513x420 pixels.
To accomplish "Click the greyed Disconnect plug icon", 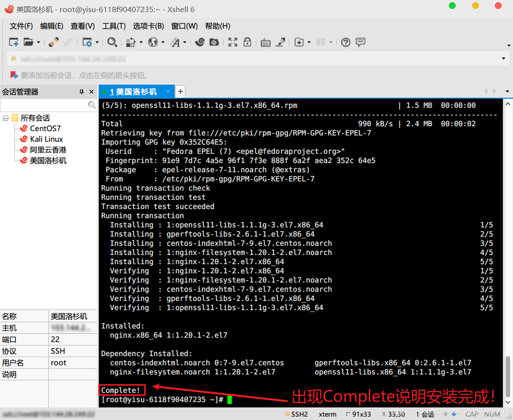I will 68,42.
